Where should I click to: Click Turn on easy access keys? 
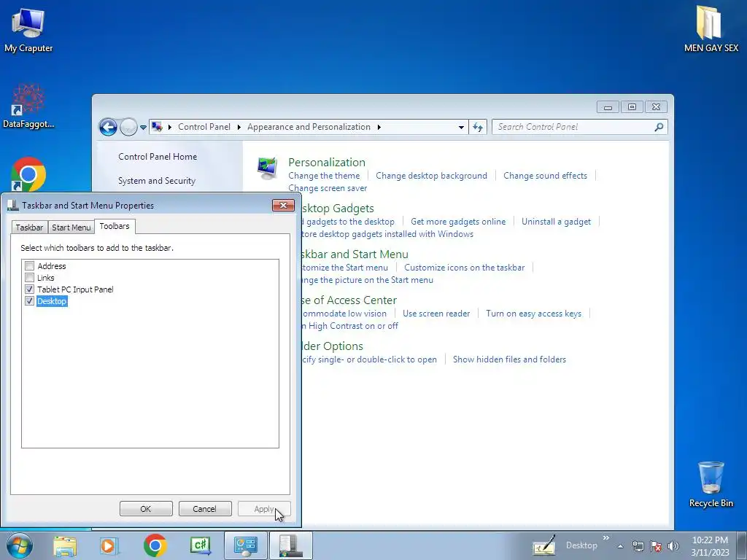(533, 314)
